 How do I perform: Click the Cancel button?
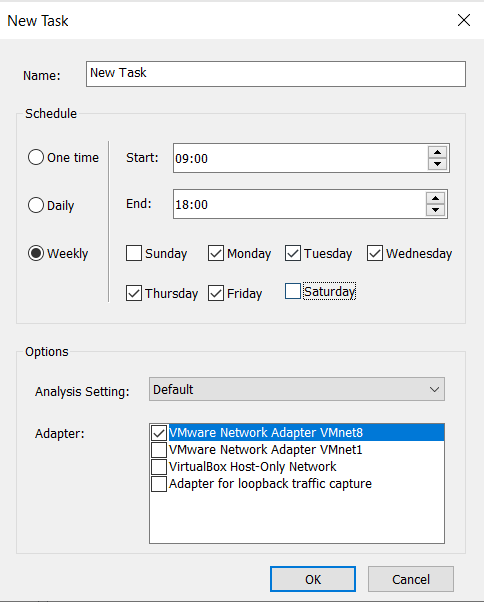(411, 579)
